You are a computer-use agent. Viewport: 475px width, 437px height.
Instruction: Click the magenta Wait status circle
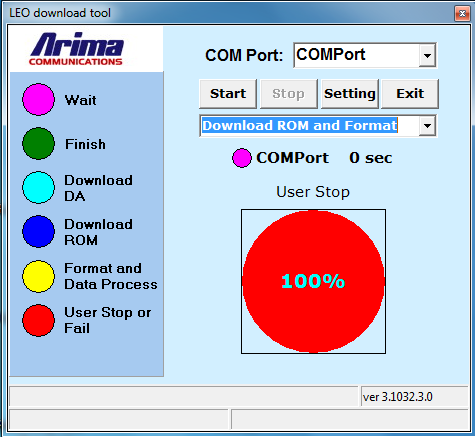(x=38, y=100)
